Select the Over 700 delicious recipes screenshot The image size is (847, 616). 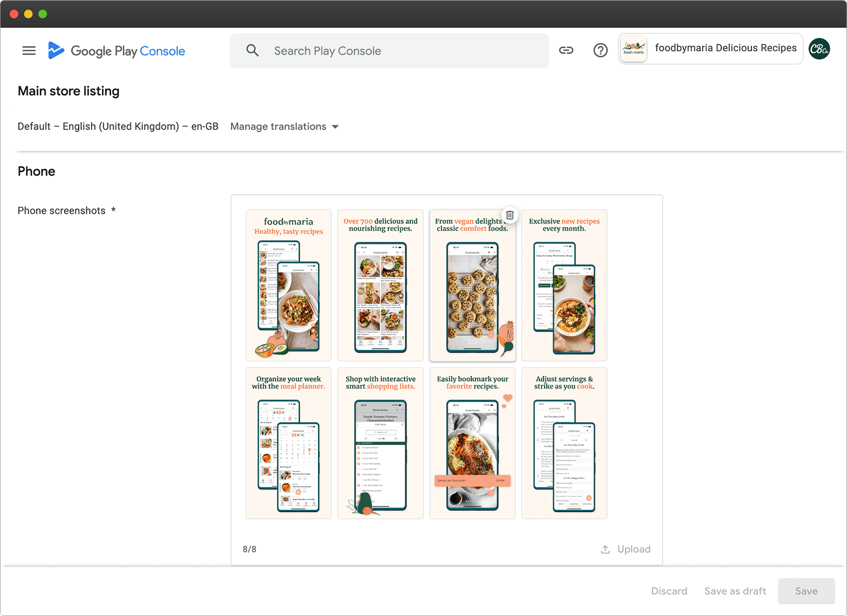click(x=381, y=286)
